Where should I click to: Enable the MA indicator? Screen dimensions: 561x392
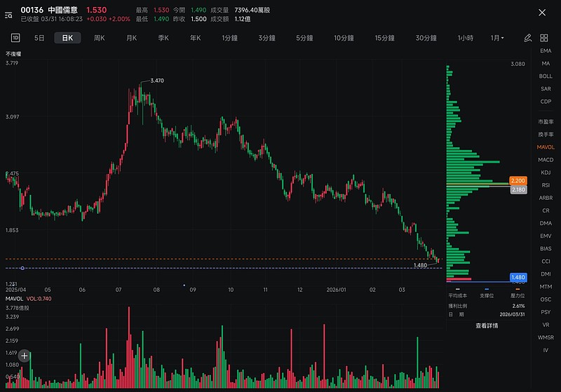[546, 63]
